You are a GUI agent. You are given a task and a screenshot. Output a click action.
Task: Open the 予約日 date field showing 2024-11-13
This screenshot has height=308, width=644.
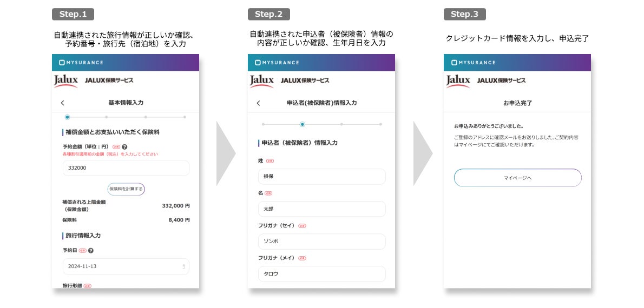coord(126,266)
